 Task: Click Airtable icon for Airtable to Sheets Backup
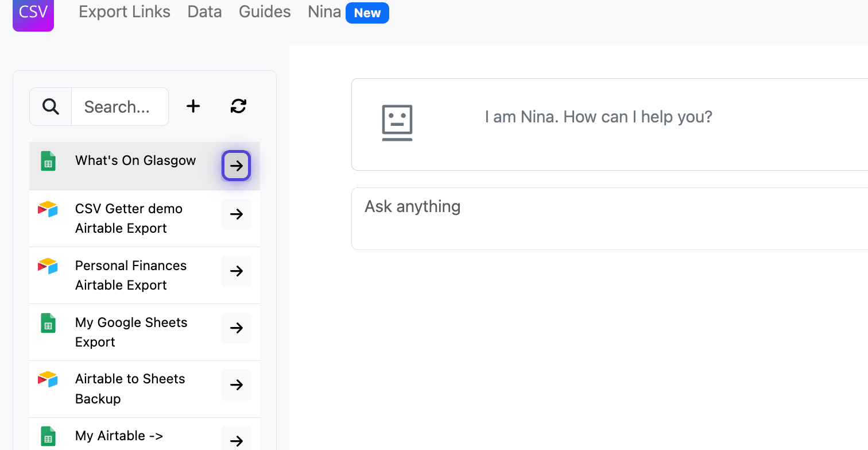pos(48,379)
